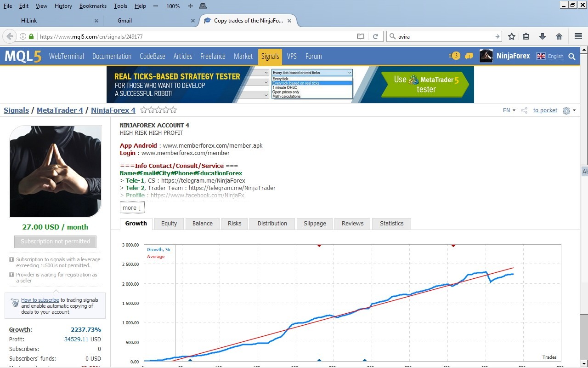
Task: Open the Reviews tab
Action: point(353,224)
